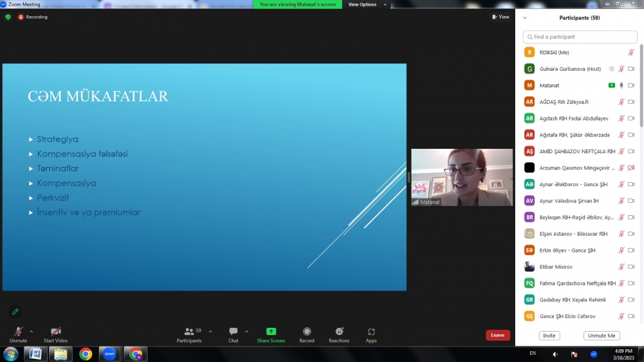Open Chrome from the Windows taskbar
The height and width of the screenshot is (362, 644).
[x=86, y=354]
